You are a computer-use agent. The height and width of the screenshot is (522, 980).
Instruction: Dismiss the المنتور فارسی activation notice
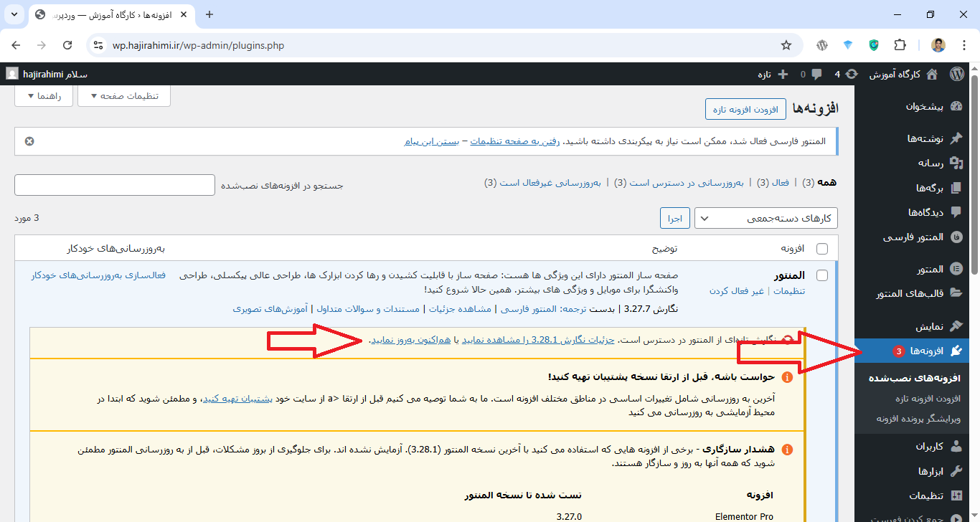(x=29, y=141)
